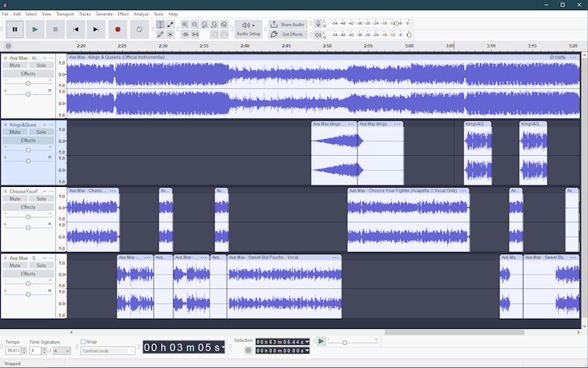
Task: Click the red Record button
Action: tap(117, 29)
